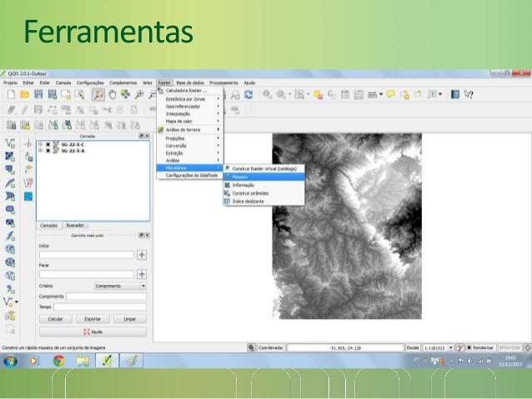Viewport: 532px width, 399px height.
Task: Click the Calcular button
Action: click(56, 319)
